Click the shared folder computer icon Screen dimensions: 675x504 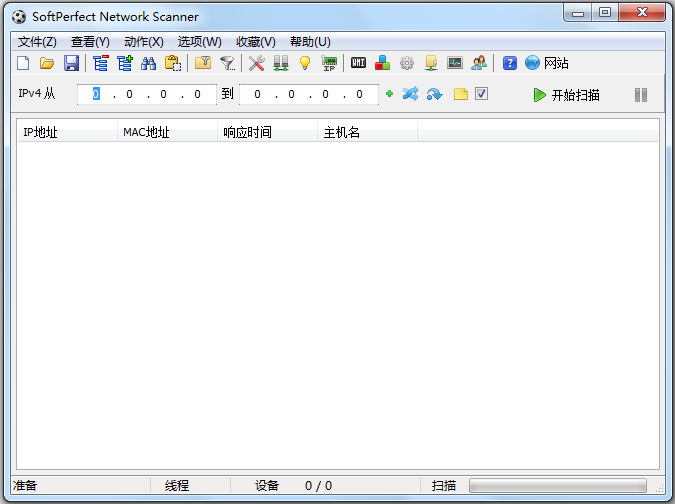click(431, 63)
